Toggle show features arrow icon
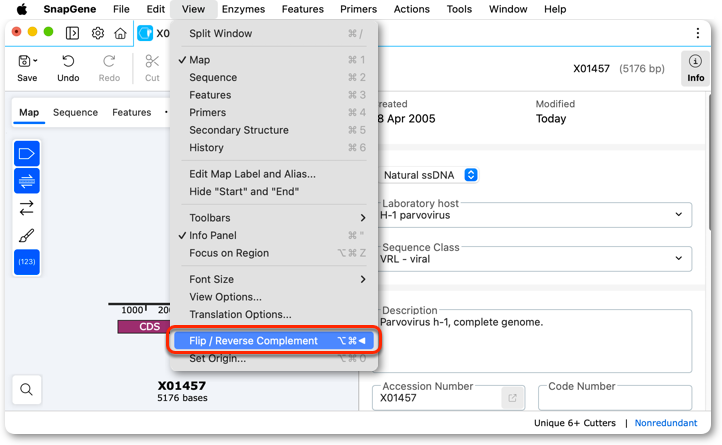 [27, 153]
